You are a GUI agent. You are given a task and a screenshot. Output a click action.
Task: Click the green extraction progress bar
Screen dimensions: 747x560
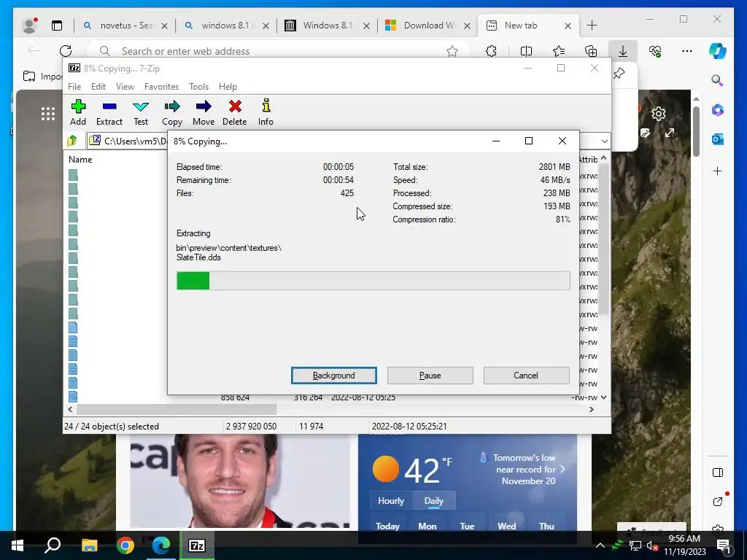point(373,281)
